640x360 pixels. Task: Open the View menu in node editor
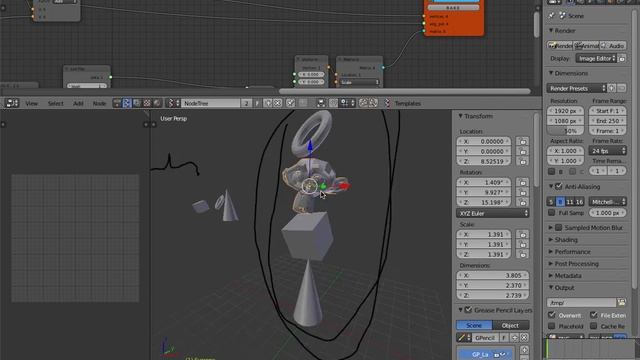[31, 104]
